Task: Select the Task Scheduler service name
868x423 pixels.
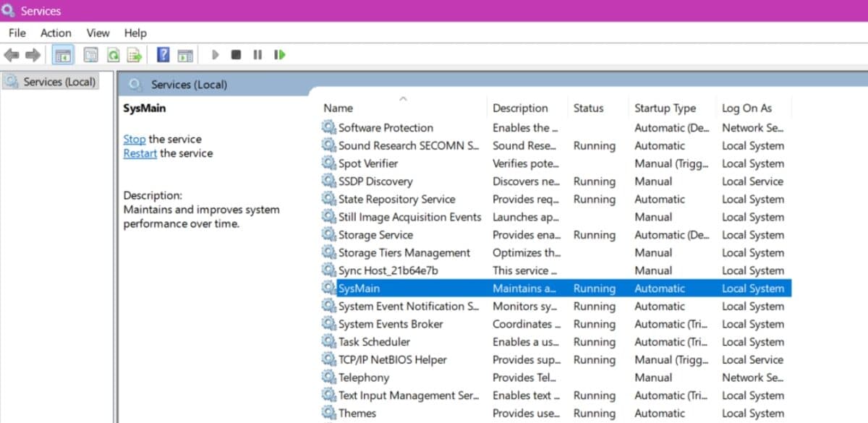Action: tap(374, 341)
